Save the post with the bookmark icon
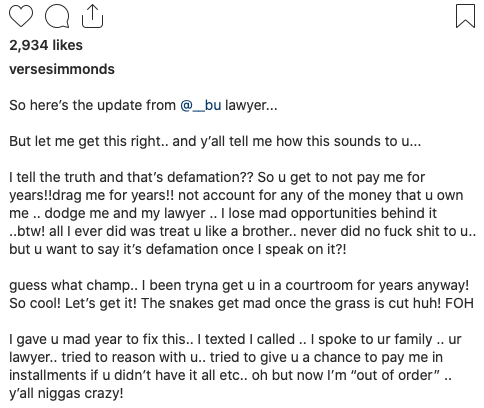 (465, 16)
